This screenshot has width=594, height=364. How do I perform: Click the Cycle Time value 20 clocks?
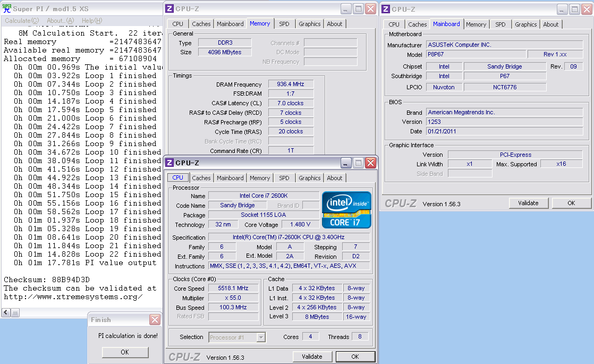(291, 131)
